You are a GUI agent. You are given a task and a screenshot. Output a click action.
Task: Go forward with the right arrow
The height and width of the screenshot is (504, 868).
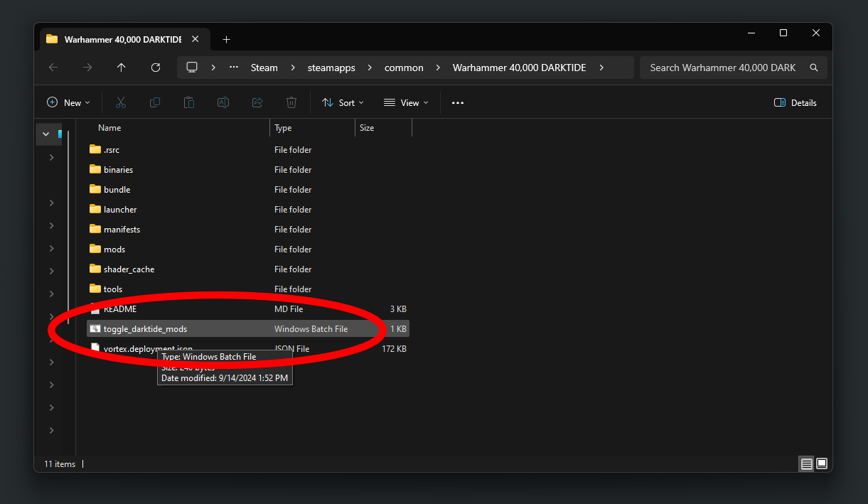coord(87,68)
